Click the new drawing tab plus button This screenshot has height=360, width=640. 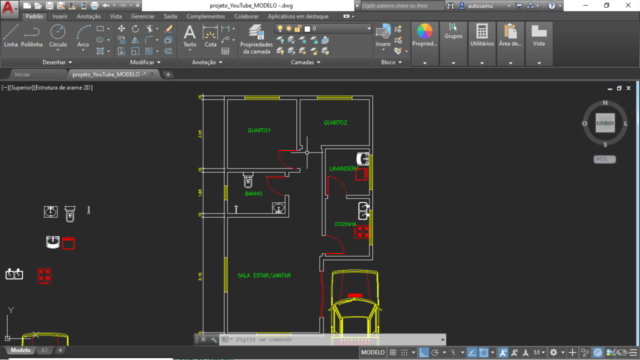click(168, 75)
